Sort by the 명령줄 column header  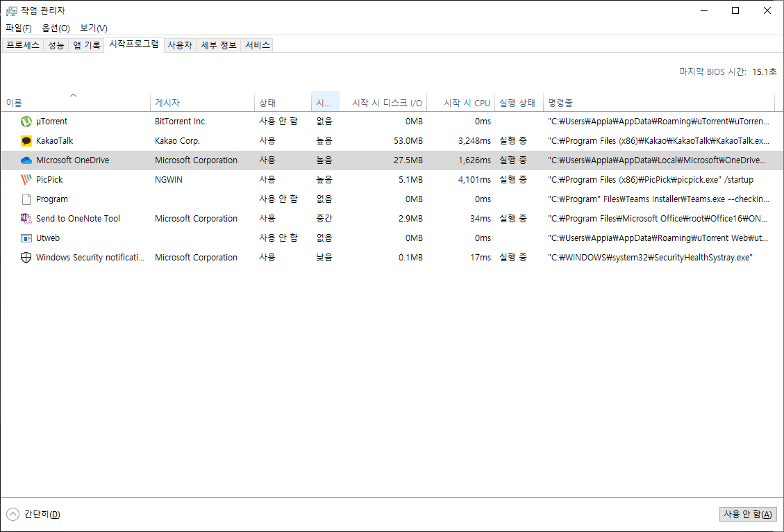pos(659,101)
